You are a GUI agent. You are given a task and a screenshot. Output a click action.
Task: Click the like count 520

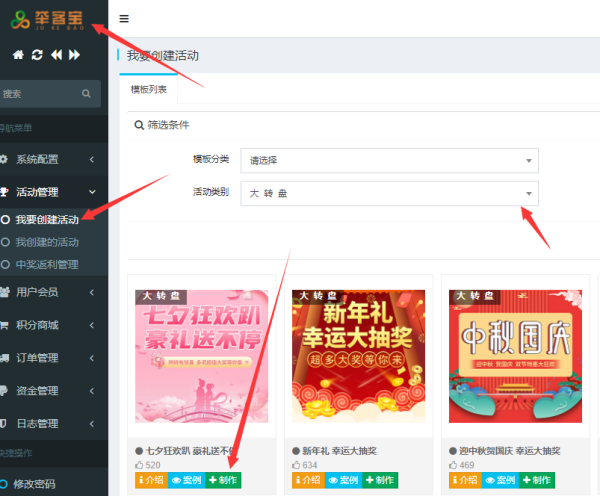point(153,465)
